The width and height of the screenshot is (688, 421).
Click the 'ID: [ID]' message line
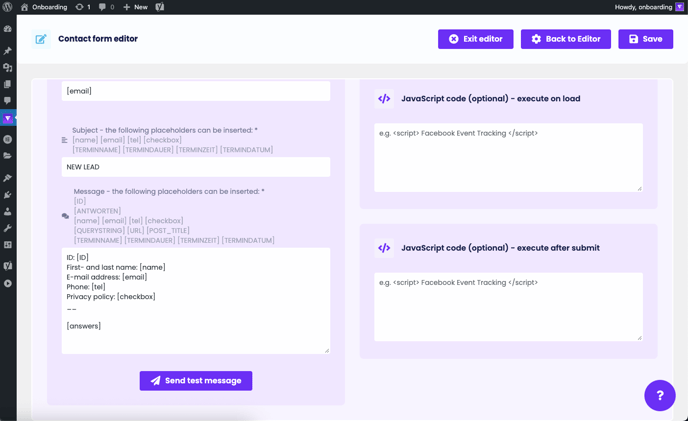(x=78, y=257)
